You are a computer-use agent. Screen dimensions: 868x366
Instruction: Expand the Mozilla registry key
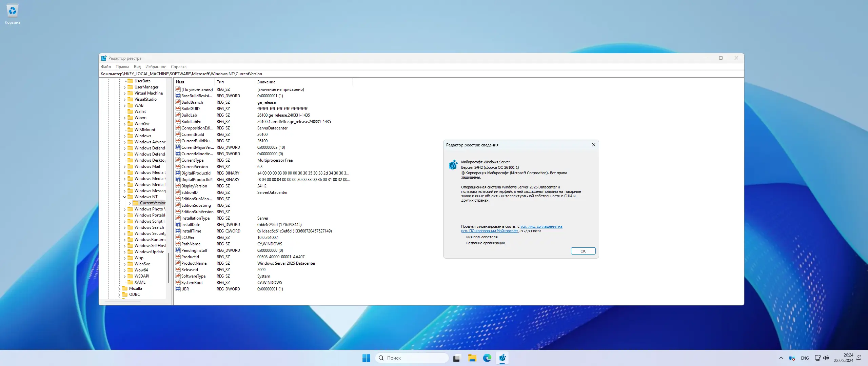[119, 288]
